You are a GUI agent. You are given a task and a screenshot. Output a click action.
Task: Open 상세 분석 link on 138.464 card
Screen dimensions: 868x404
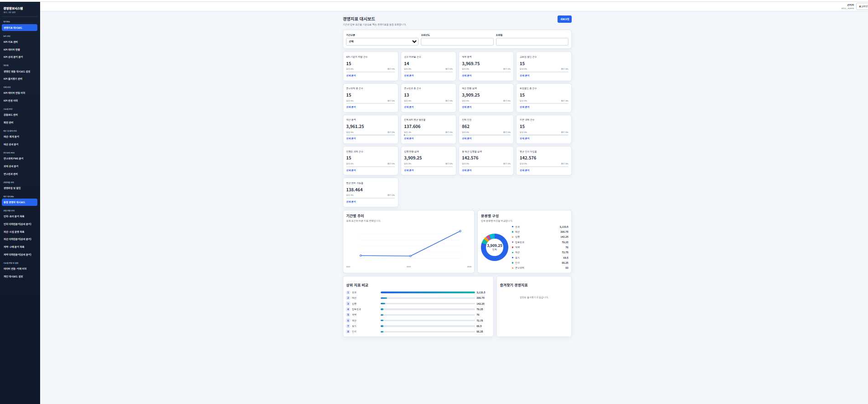(x=351, y=202)
